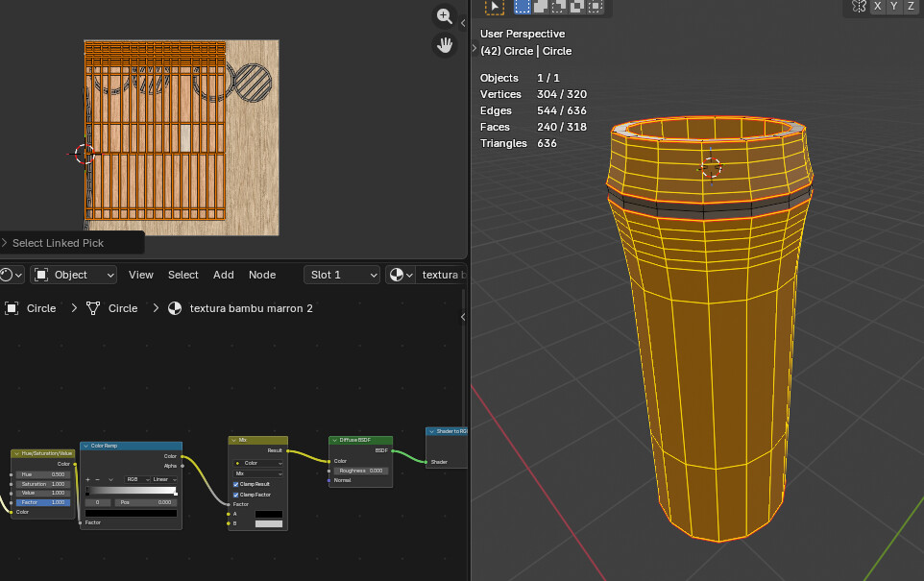924x581 pixels.
Task: Choose the 'set new selection' mode icon
Action: pos(523,7)
